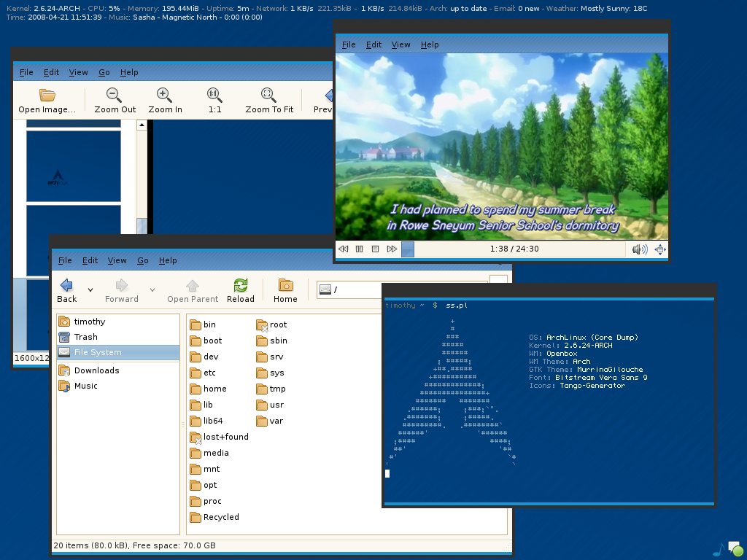
Task: Zoom Out in the image viewer
Action: point(115,101)
